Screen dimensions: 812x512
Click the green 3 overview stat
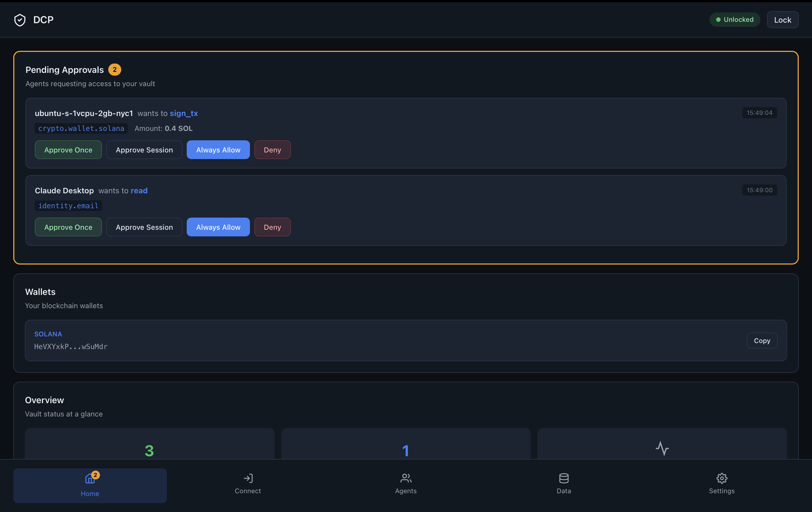tap(149, 451)
